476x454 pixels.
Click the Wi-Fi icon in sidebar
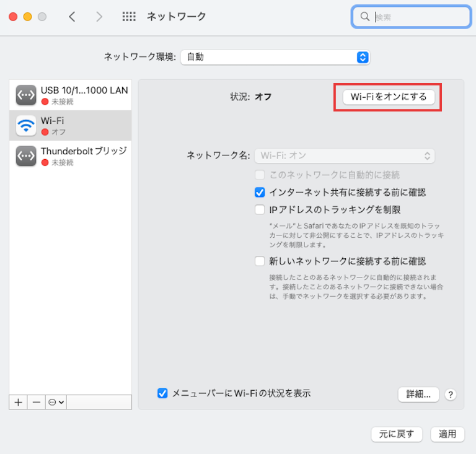pos(26,126)
